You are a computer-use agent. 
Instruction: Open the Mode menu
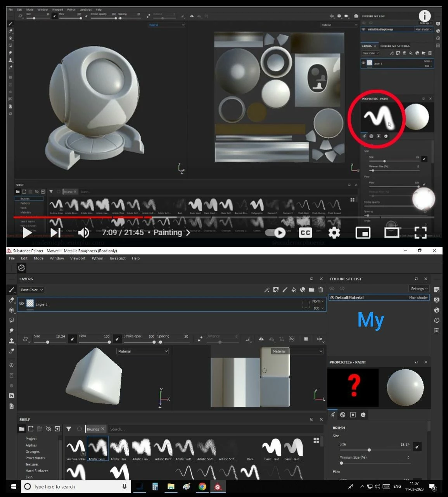tap(38, 258)
